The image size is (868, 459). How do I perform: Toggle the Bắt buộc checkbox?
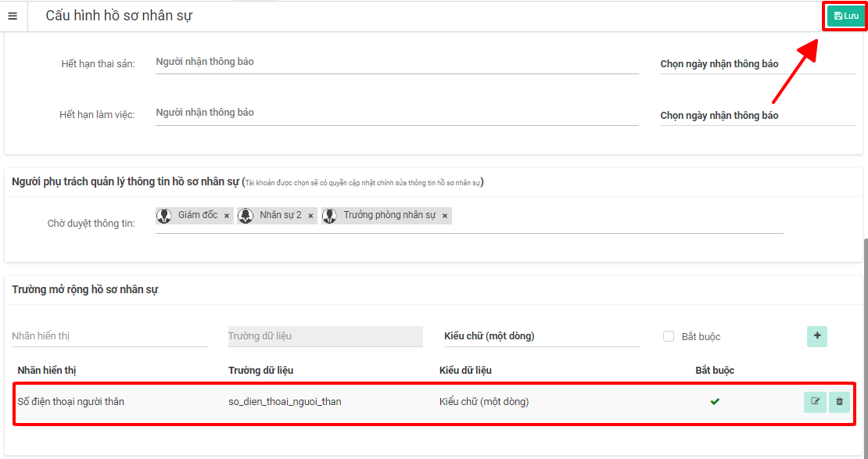click(669, 336)
